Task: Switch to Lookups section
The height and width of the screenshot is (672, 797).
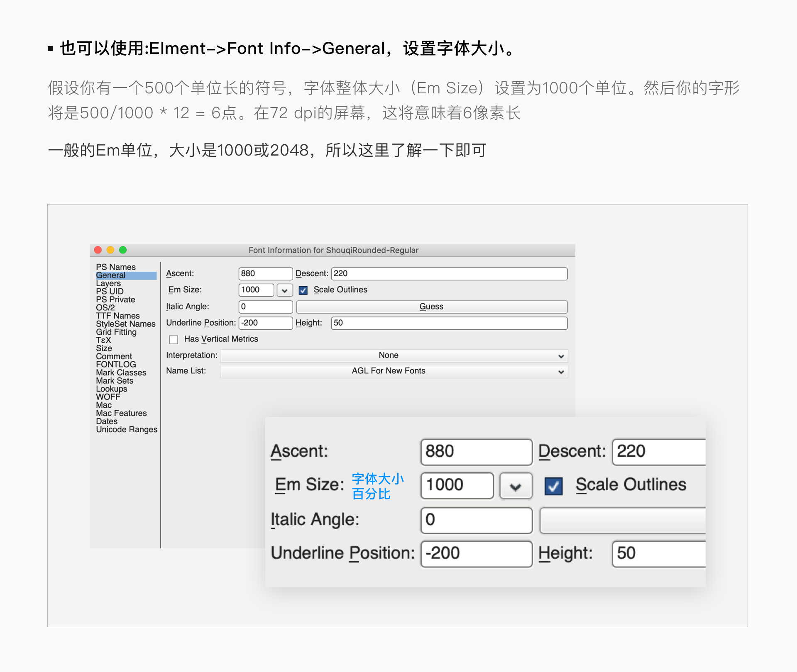Action: point(112,389)
